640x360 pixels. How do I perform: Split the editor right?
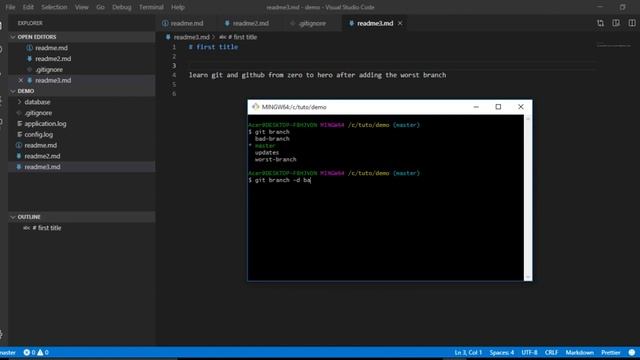632,23
